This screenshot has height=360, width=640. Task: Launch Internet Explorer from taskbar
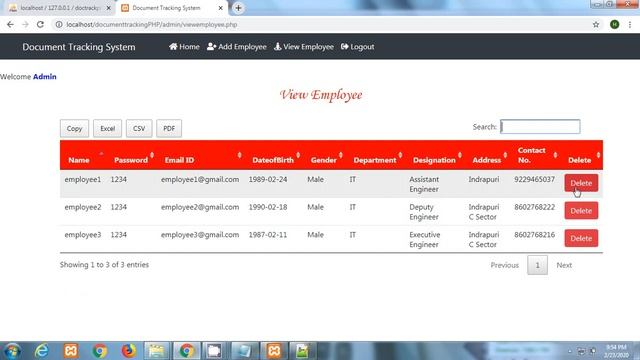[42, 351]
